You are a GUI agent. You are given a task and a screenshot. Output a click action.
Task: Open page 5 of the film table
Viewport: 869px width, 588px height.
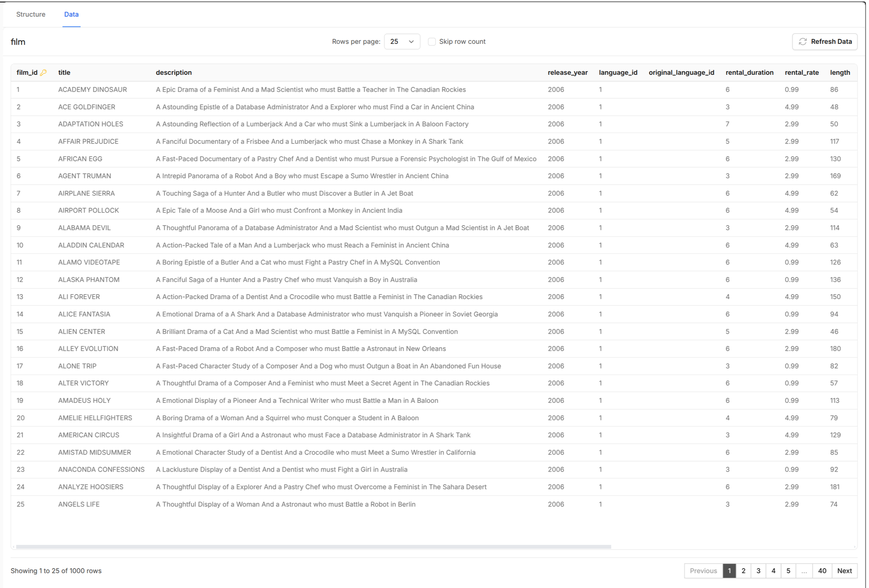coord(788,571)
